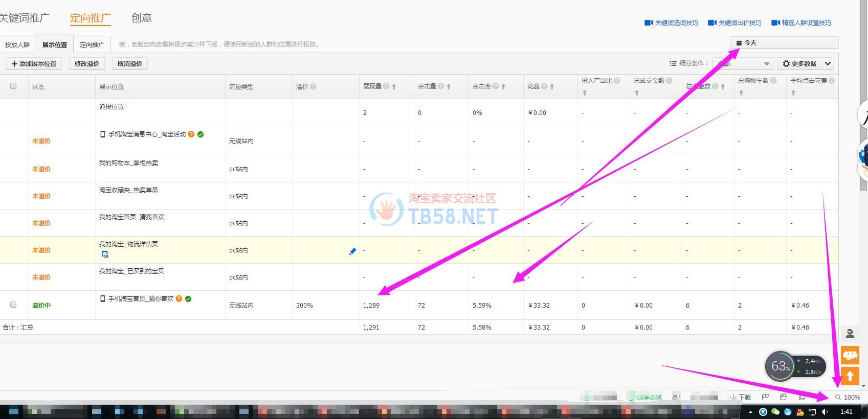
Task: Click the 修改溢价 button
Action: (87, 64)
